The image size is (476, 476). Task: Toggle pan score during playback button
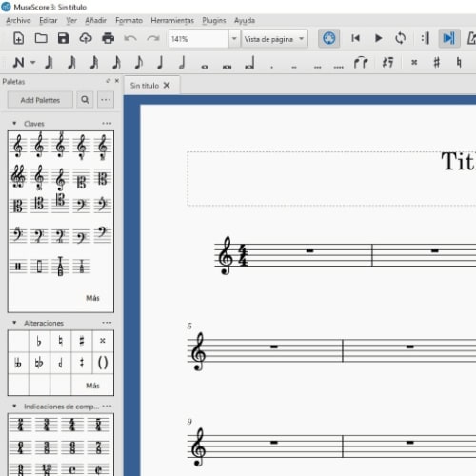coord(449,39)
